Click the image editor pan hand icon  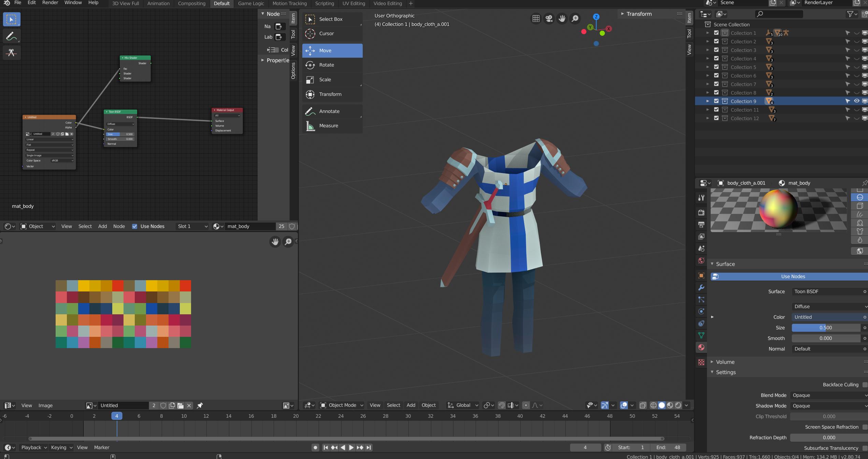[x=275, y=242]
